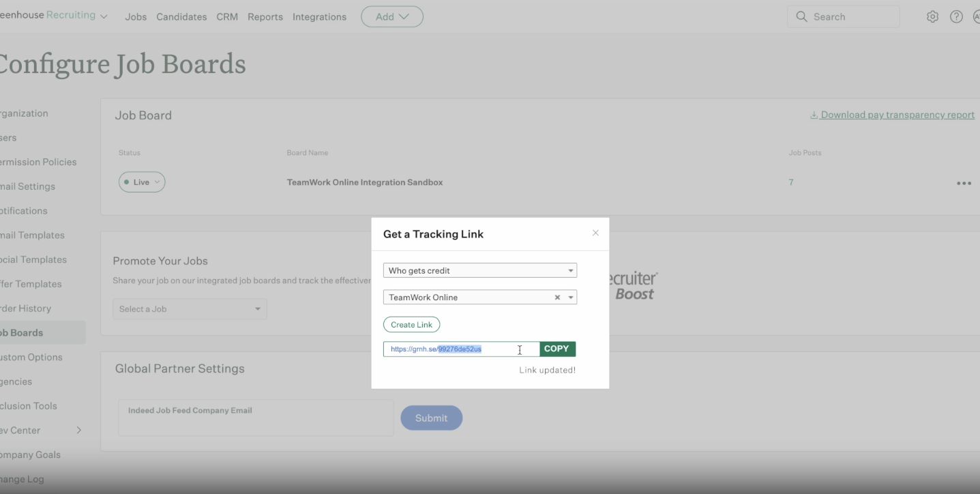
Task: Click the download icon beside pay transparency report
Action: pyautogui.click(x=814, y=115)
